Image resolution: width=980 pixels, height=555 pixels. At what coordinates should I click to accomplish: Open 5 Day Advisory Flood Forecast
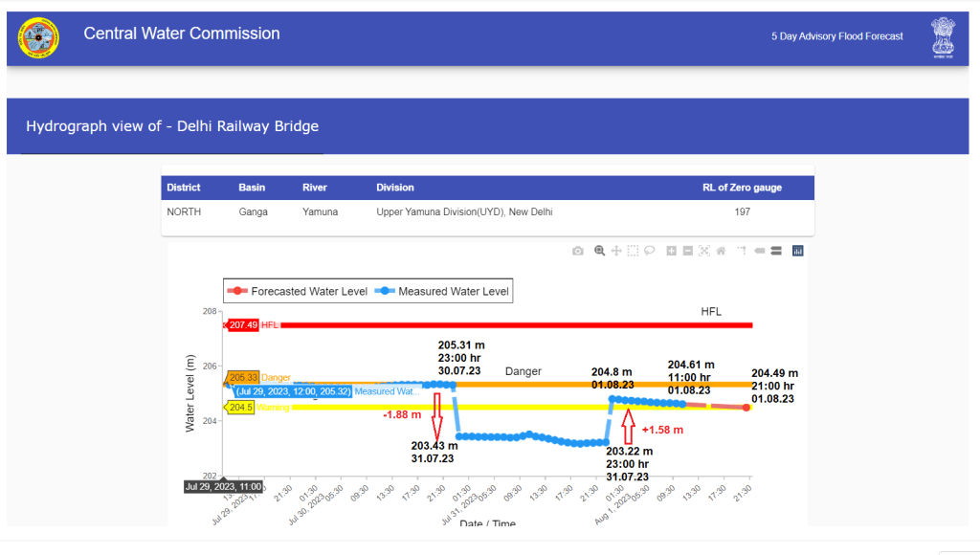(x=837, y=36)
